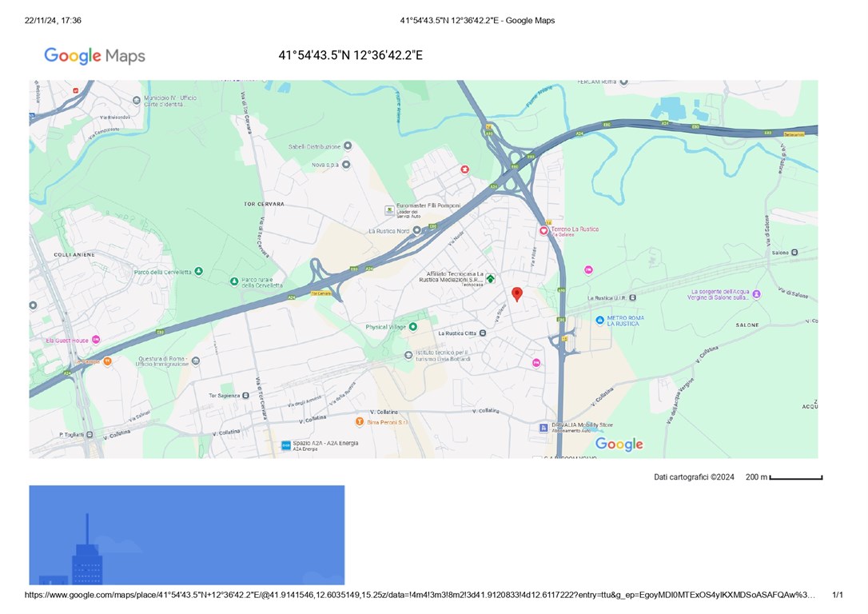The height and width of the screenshot is (614, 868).
Task: Select the La Rustica Città station icon
Action: coord(482,333)
